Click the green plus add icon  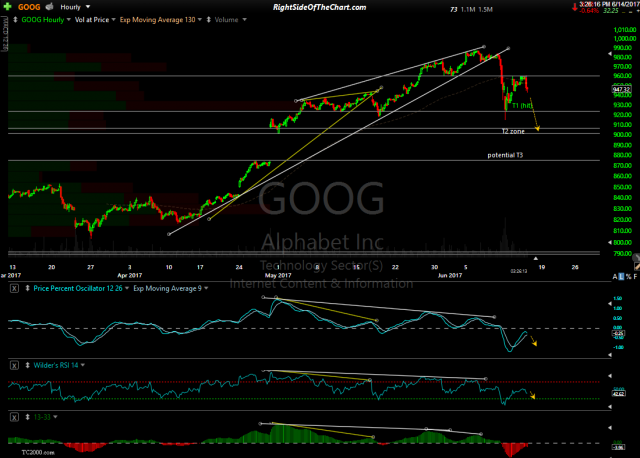point(7,7)
